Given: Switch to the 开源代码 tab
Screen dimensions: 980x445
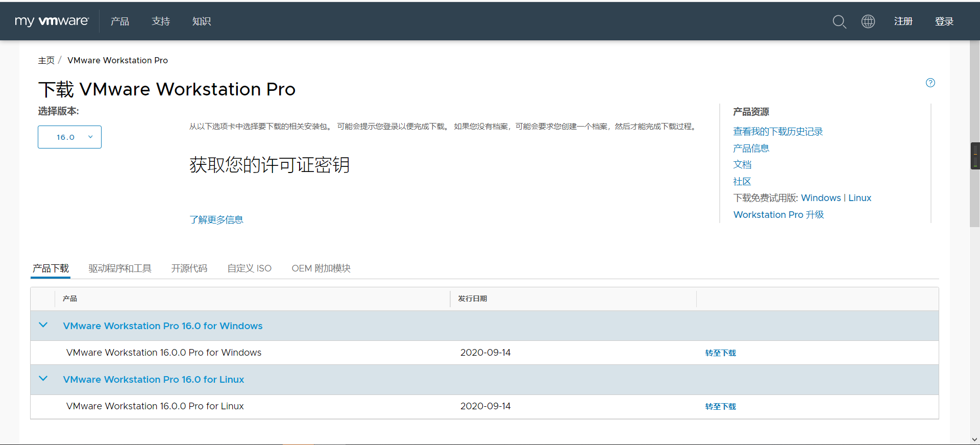Looking at the screenshot, I should [189, 268].
